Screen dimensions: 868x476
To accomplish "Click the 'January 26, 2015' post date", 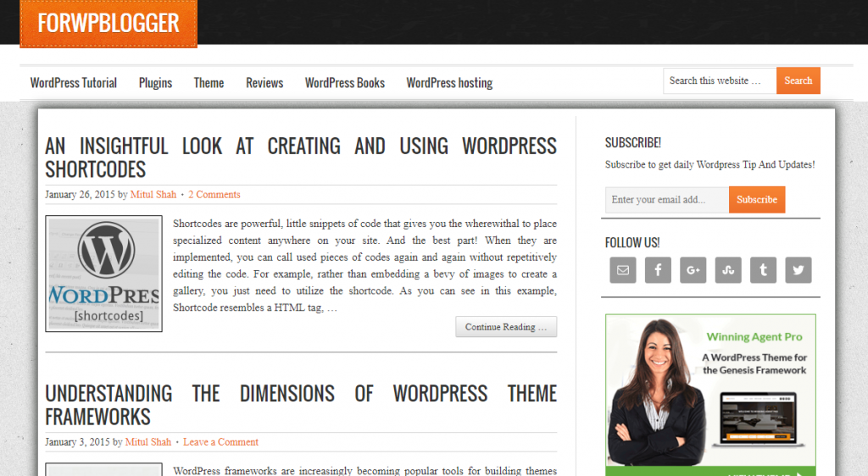I will [x=81, y=195].
